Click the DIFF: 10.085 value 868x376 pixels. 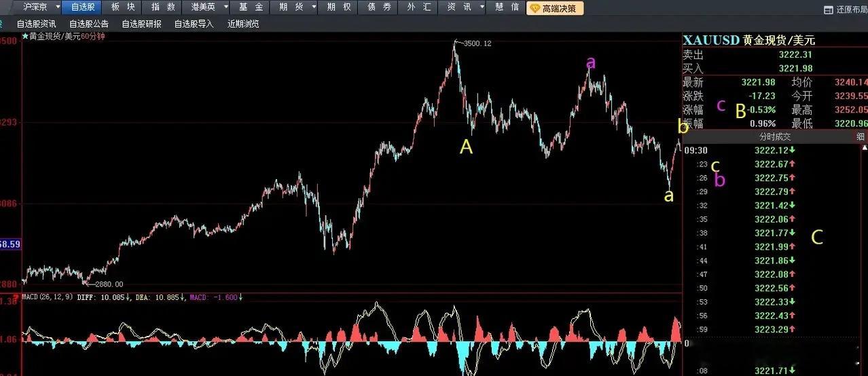coord(103,297)
